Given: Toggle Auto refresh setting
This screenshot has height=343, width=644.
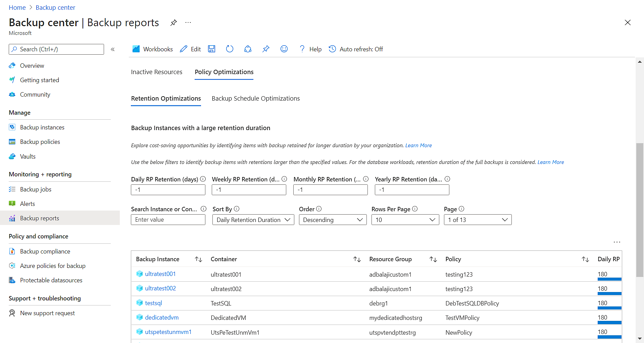Looking at the screenshot, I should point(356,49).
